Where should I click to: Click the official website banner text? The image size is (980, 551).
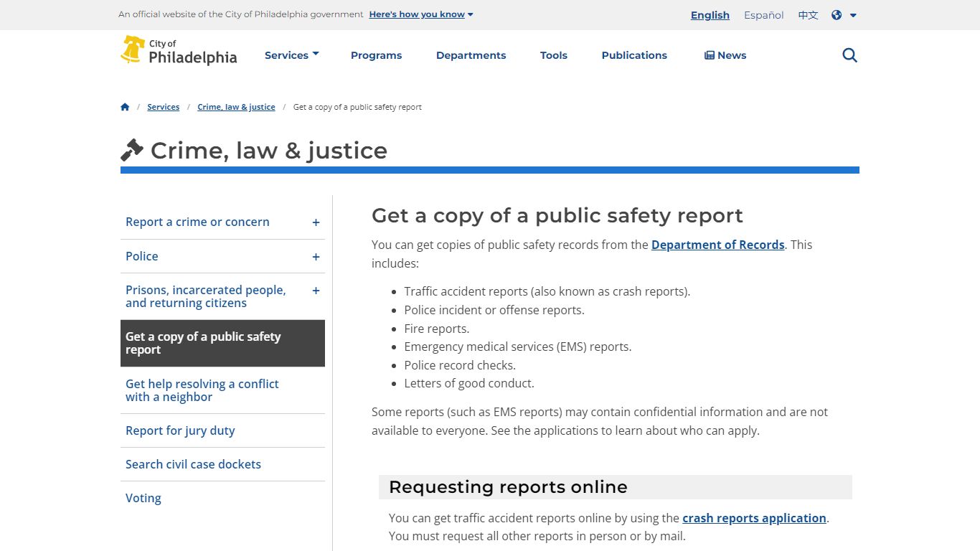(241, 14)
